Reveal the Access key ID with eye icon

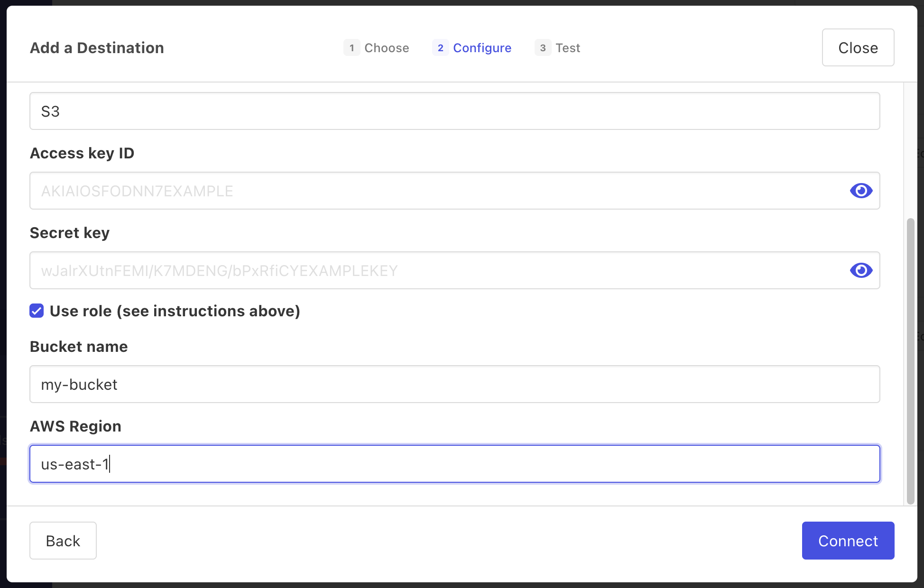(x=860, y=191)
